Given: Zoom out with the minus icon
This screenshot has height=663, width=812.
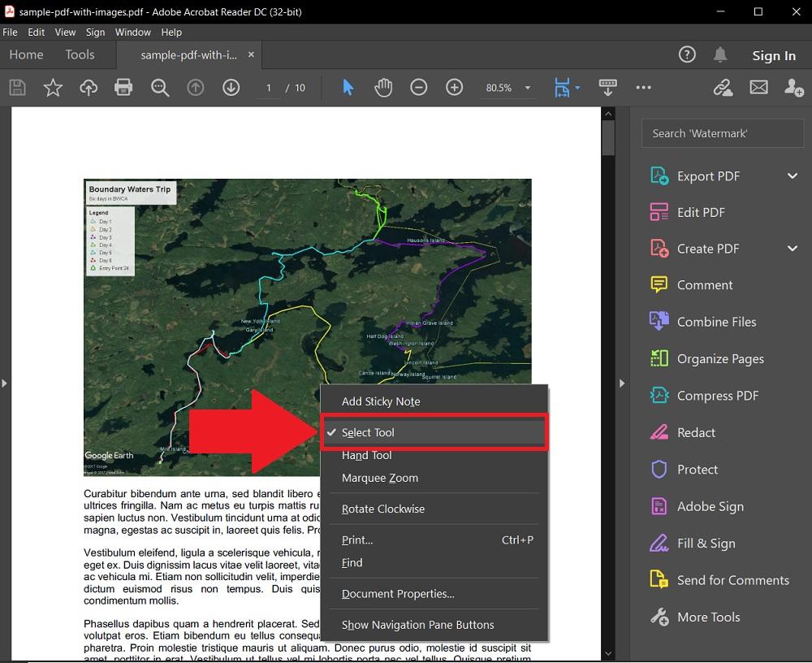Looking at the screenshot, I should [x=418, y=88].
